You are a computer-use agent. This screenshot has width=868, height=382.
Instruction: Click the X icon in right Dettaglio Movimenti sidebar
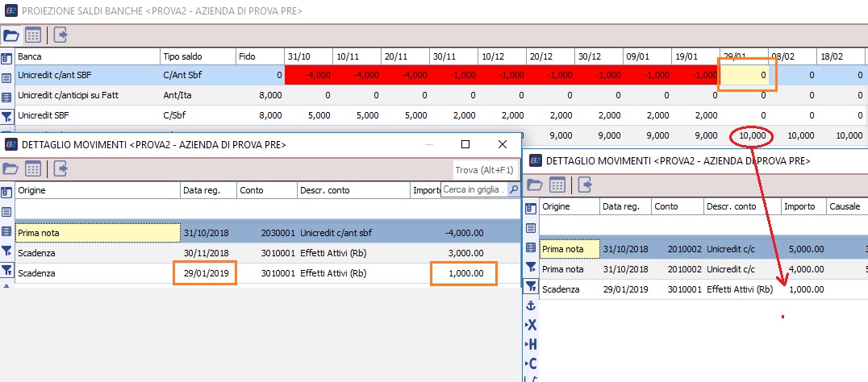click(531, 325)
